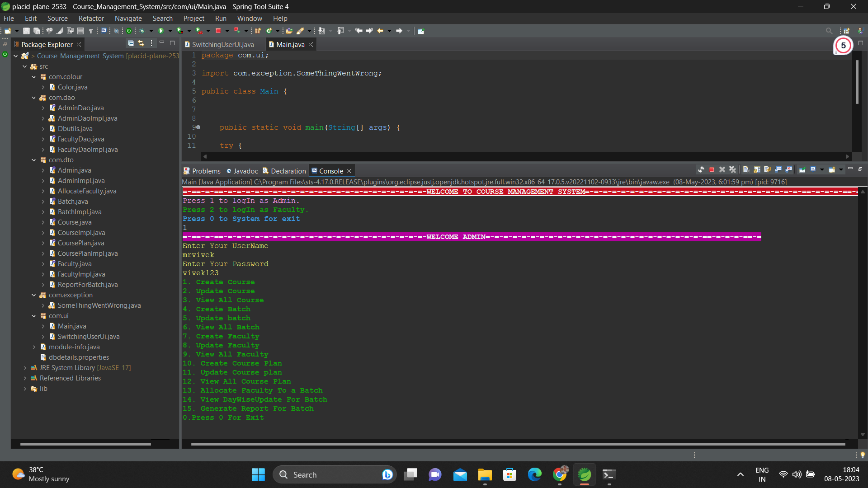Toggle Scroll Lock in Console toolbar
868x488 pixels.
tap(757, 169)
